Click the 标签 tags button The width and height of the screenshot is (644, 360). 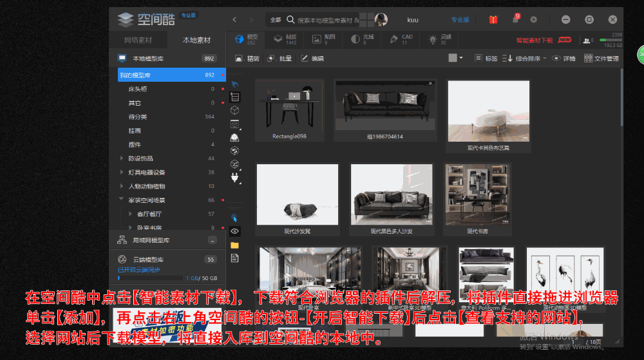pos(486,59)
